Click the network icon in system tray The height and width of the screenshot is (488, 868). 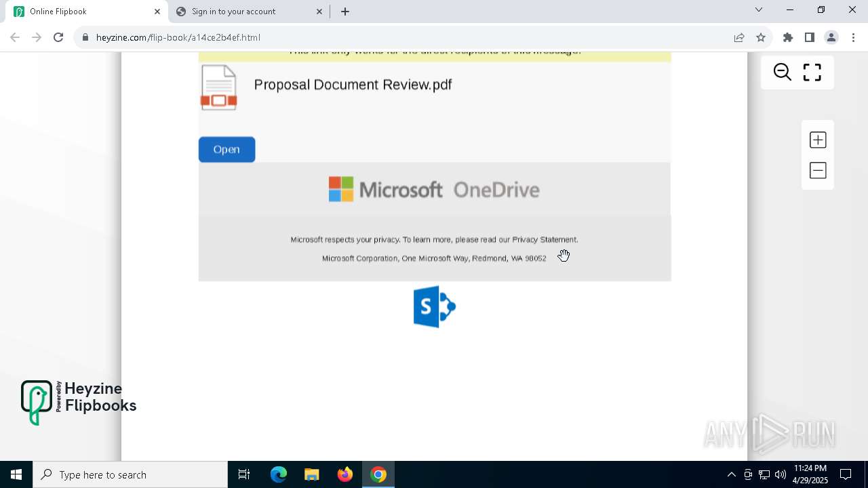[764, 474]
